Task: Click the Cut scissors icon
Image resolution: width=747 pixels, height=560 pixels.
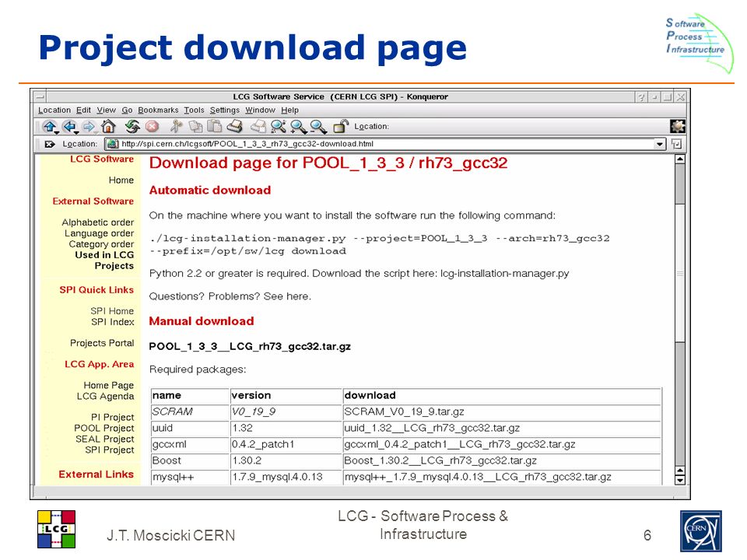Action: click(177, 126)
